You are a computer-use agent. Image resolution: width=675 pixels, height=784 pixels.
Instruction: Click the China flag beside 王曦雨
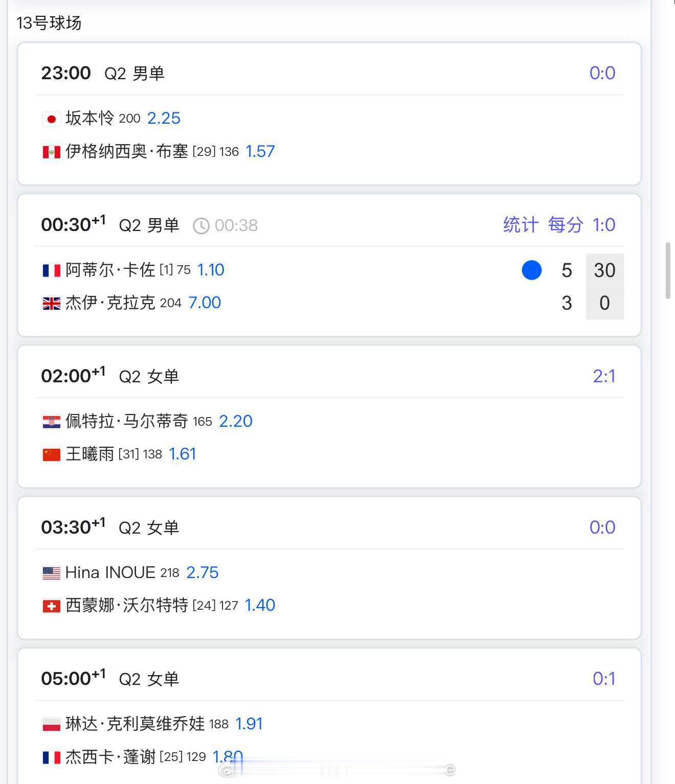tap(51, 454)
